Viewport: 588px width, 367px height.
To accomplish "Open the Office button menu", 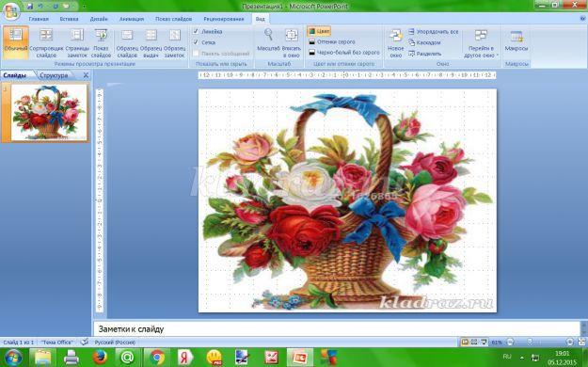I will (x=11, y=11).
